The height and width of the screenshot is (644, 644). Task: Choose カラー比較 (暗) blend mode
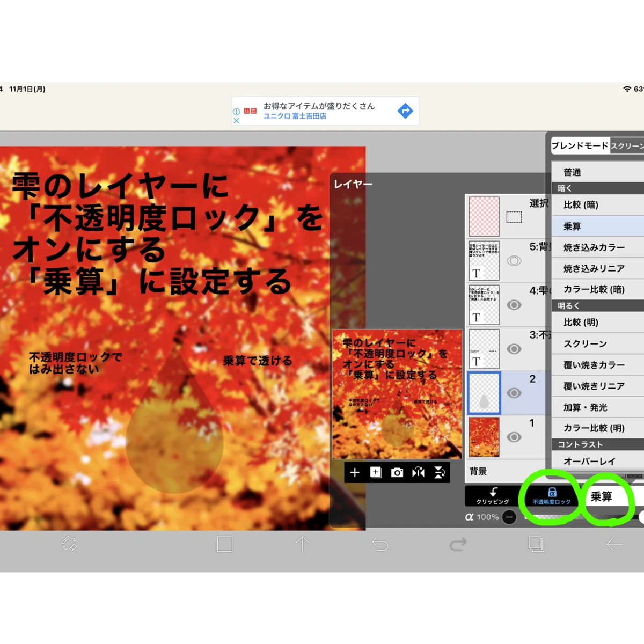pyautogui.click(x=598, y=289)
